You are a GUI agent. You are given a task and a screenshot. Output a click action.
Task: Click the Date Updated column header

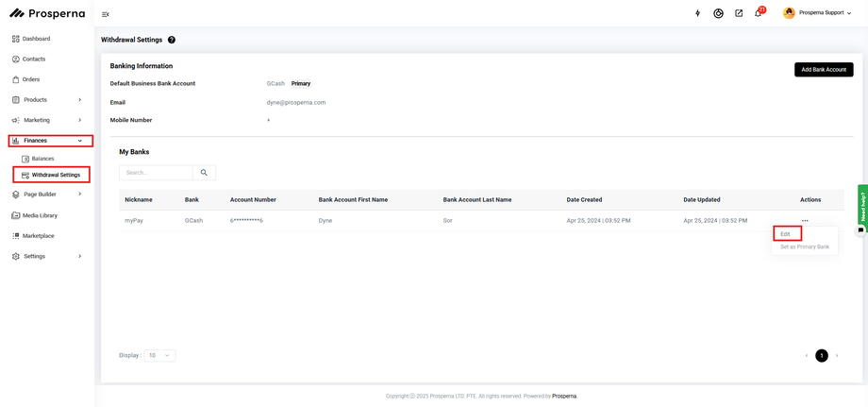[701, 200]
